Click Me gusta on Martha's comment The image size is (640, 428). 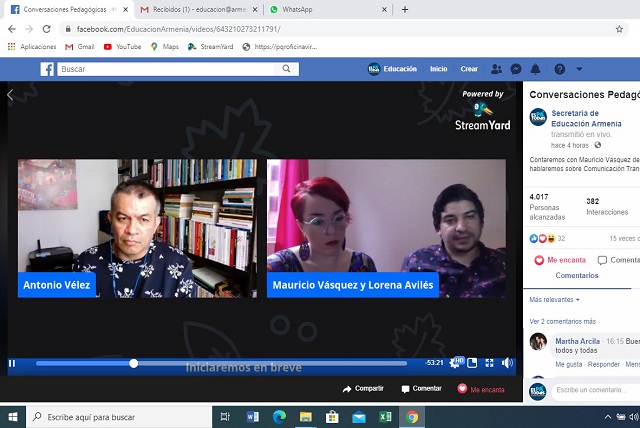point(569,364)
